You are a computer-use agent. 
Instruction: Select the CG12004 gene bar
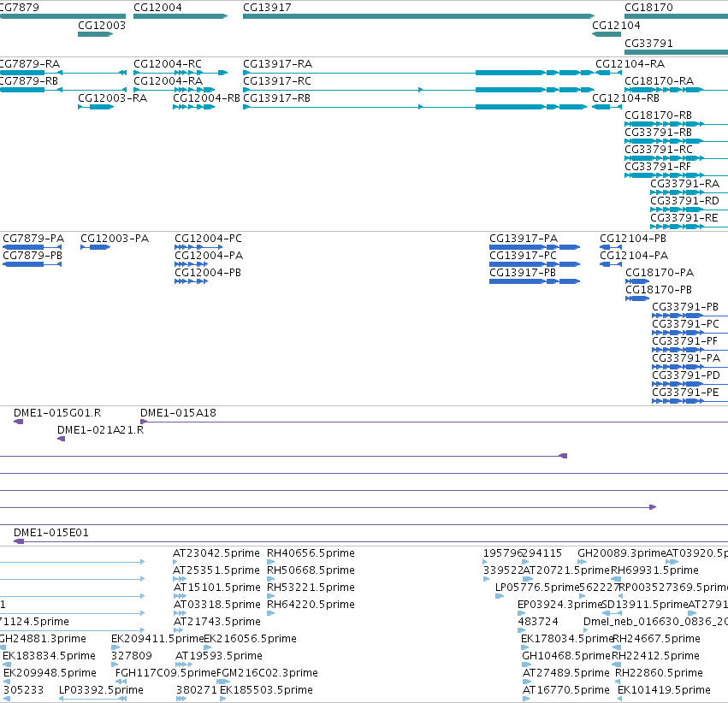pyautogui.click(x=181, y=16)
